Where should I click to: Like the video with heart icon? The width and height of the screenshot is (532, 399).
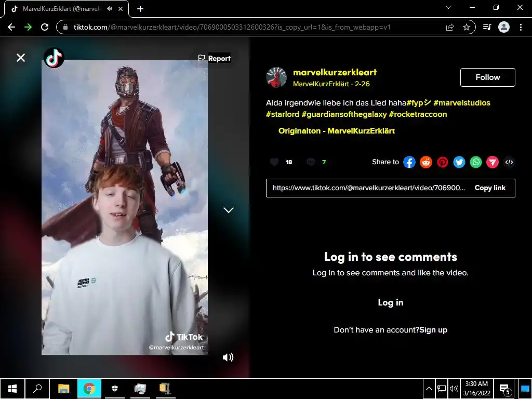[x=274, y=162]
